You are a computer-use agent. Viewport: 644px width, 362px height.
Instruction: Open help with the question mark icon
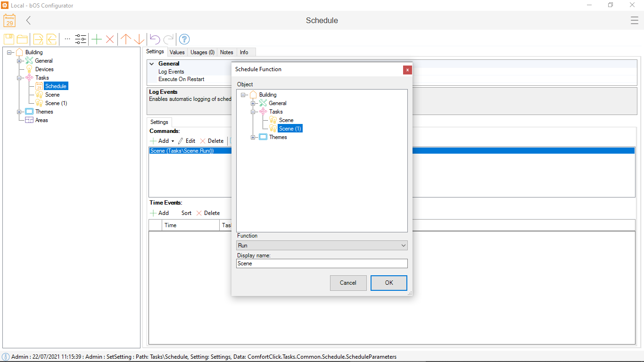click(184, 39)
